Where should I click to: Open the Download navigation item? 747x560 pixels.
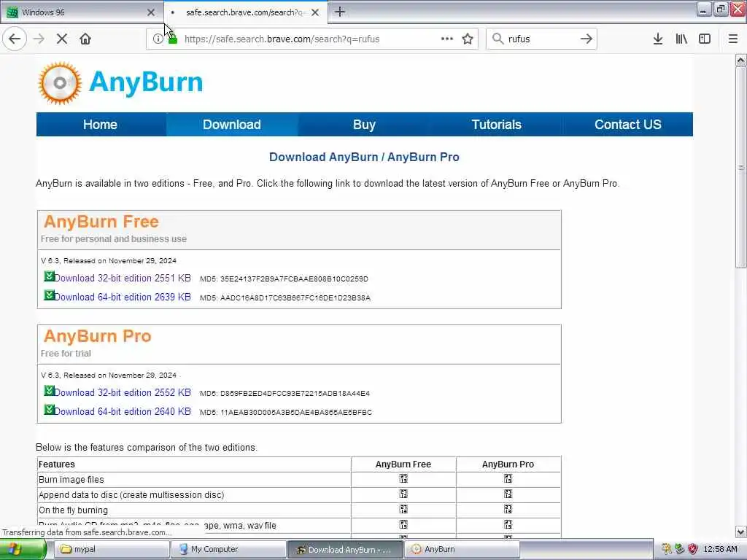232,125
